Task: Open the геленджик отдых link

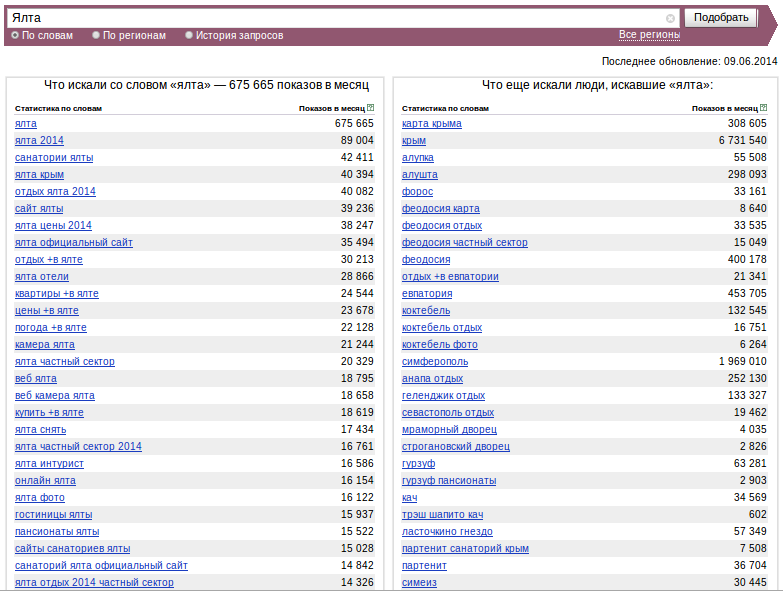Action: (x=443, y=395)
